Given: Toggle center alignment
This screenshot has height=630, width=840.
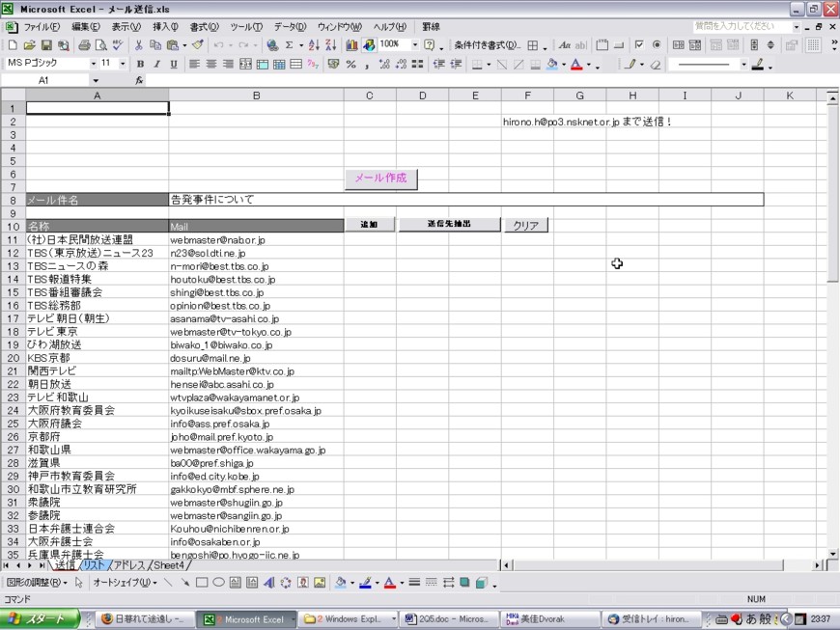Looking at the screenshot, I should (211, 65).
